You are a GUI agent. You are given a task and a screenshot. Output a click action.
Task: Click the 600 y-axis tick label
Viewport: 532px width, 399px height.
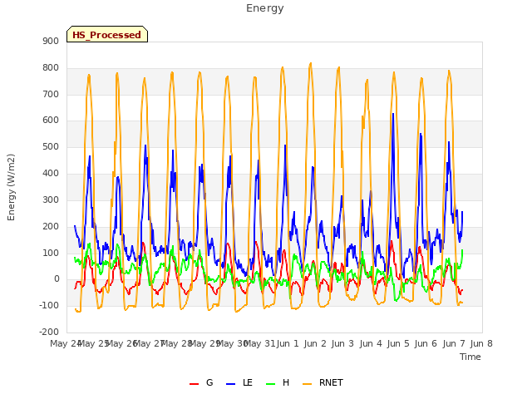[51, 121]
